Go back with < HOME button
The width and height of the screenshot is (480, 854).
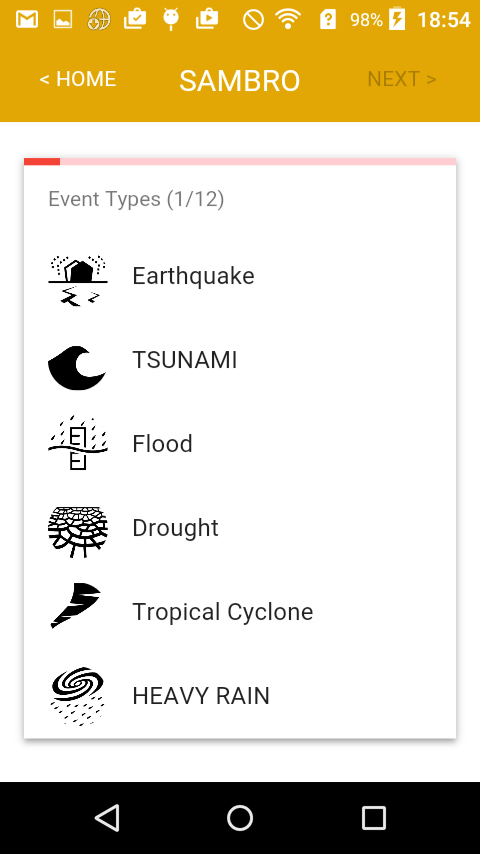[78, 79]
